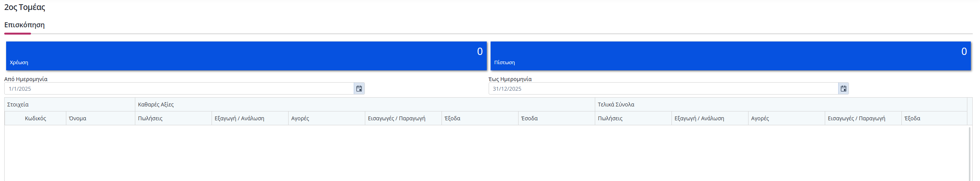
Task: Sort by the Κωδικός column header
Action: pos(36,118)
